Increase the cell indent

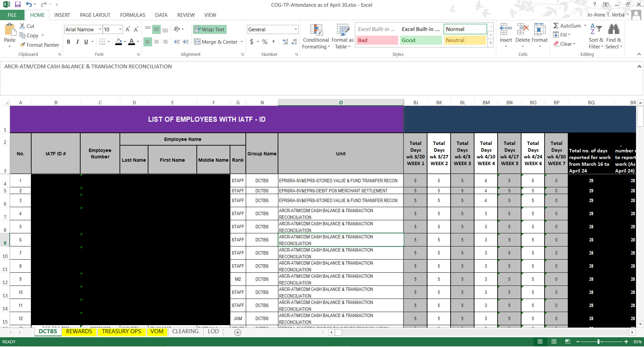[x=186, y=42]
